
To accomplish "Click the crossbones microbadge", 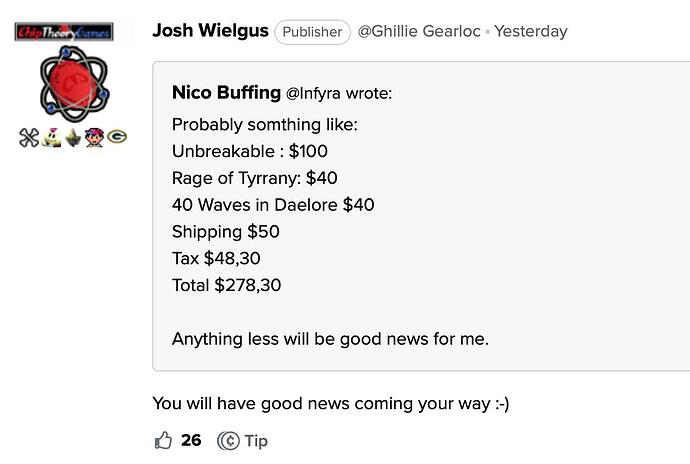I will [28, 139].
